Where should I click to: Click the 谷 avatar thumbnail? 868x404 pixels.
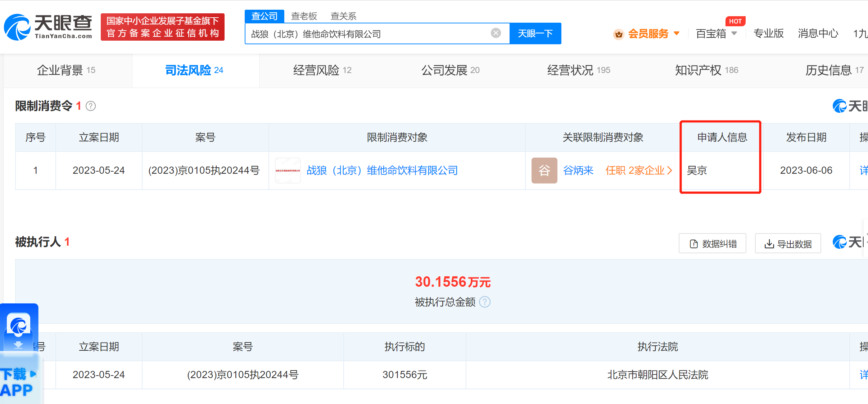[x=544, y=171]
